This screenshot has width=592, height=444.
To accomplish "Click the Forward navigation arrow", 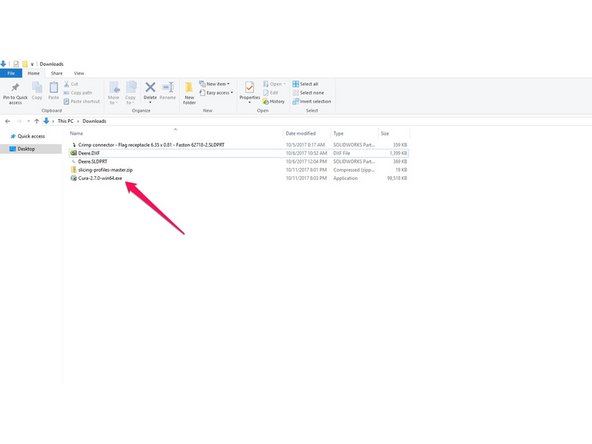I will click(x=19, y=121).
